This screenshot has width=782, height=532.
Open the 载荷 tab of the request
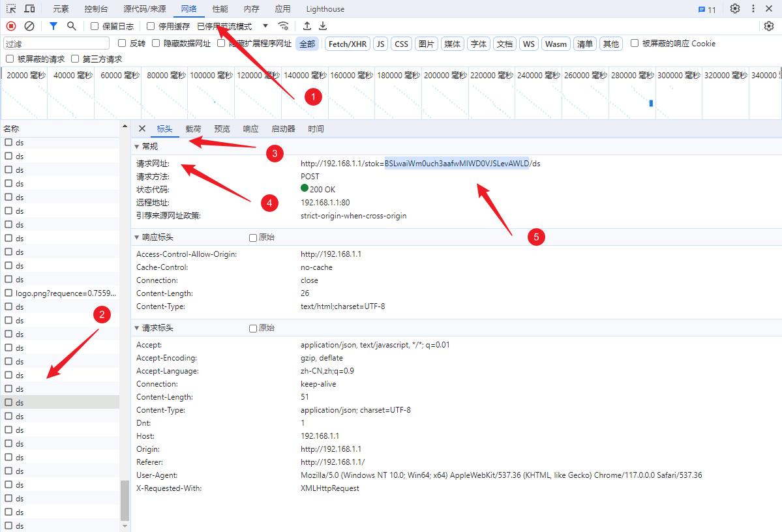coord(193,128)
